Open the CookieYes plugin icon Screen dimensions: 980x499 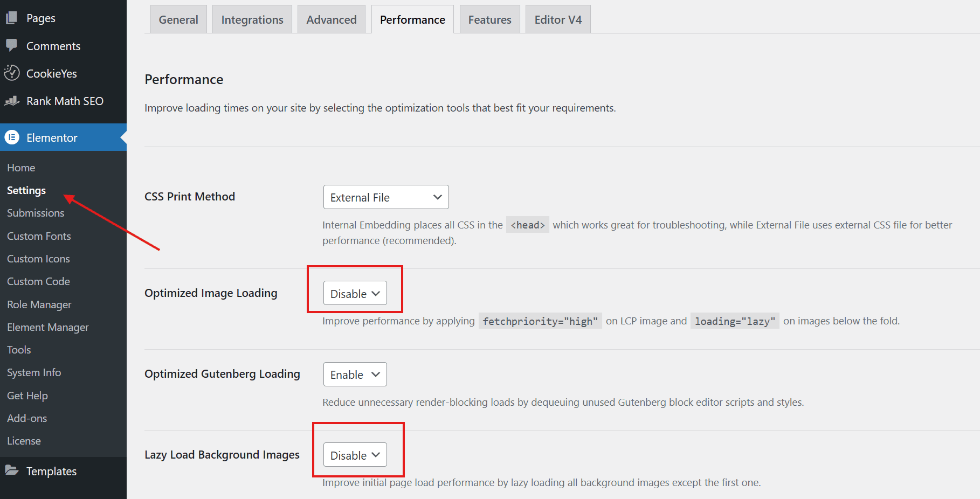click(12, 73)
